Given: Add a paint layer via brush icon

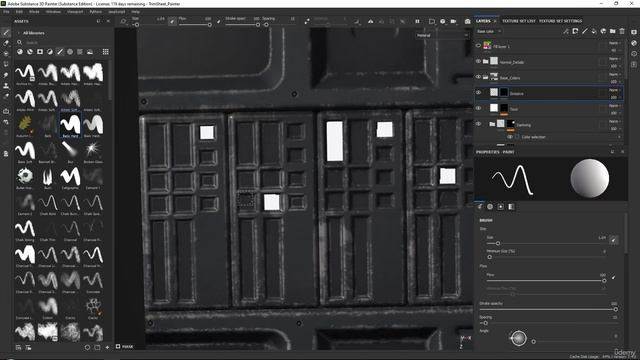Looking at the screenshot, I should click(584, 31).
